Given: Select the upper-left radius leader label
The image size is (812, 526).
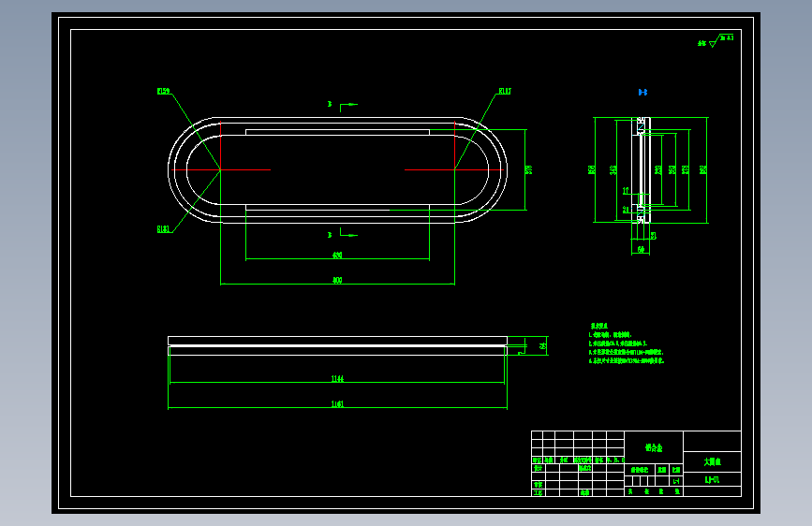Looking at the screenshot, I should [x=164, y=91].
